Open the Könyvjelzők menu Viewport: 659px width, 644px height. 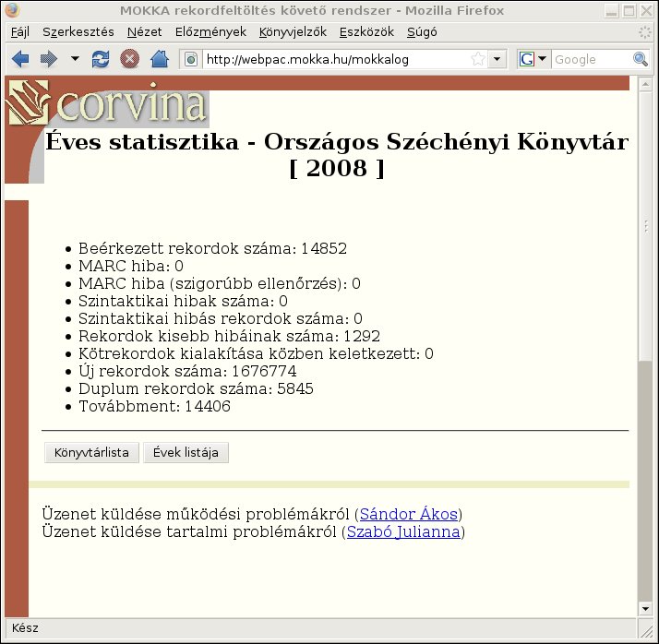click(293, 32)
